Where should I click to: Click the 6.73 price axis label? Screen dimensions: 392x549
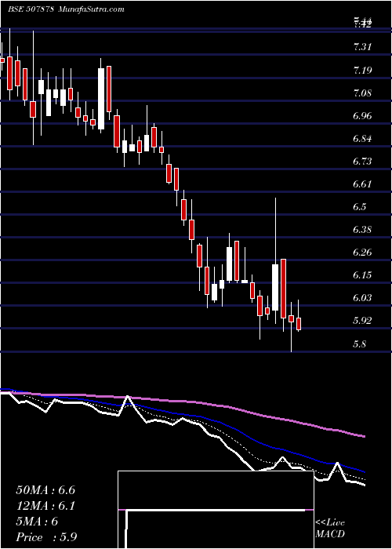362,162
